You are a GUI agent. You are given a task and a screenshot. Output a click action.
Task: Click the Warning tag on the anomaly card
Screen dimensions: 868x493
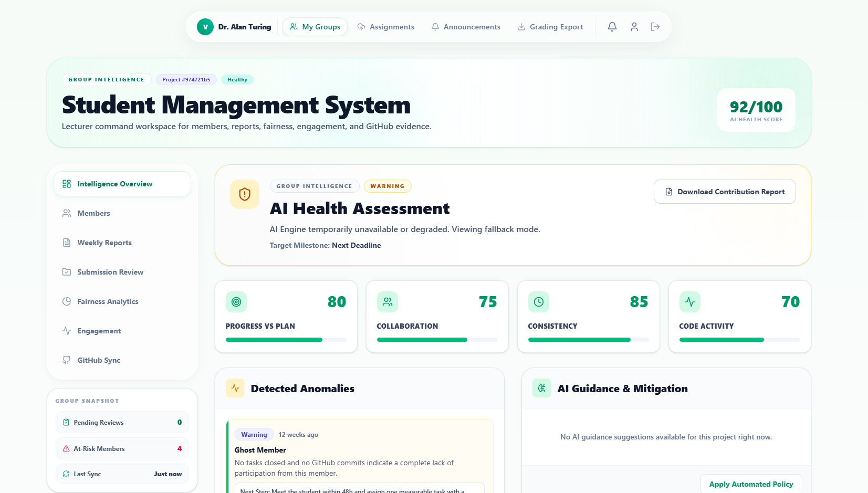[254, 434]
